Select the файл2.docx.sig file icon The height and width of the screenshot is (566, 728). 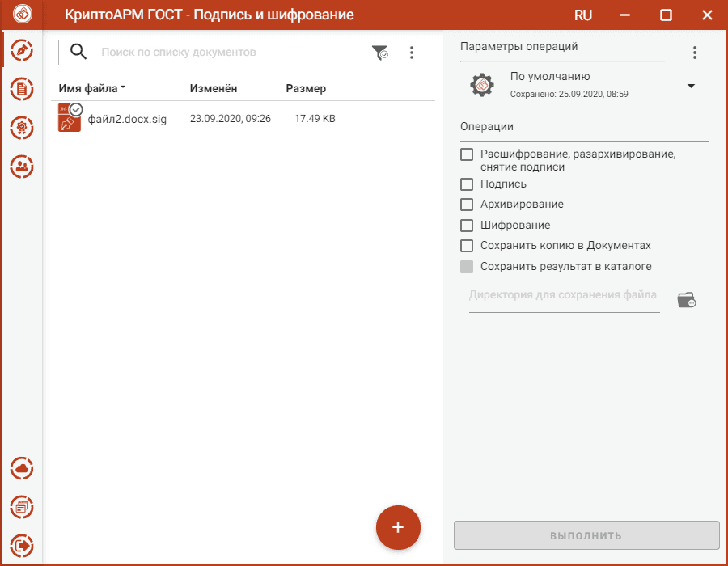tap(70, 117)
